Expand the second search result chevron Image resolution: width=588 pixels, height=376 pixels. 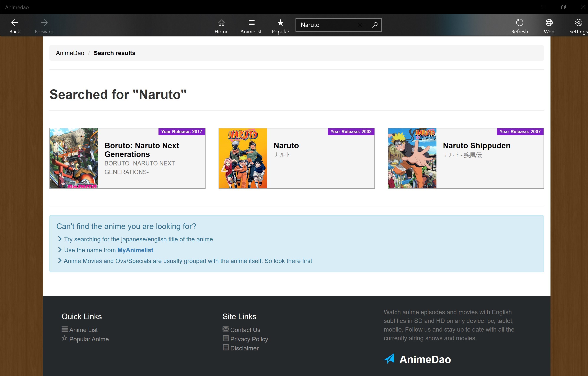pos(59,249)
